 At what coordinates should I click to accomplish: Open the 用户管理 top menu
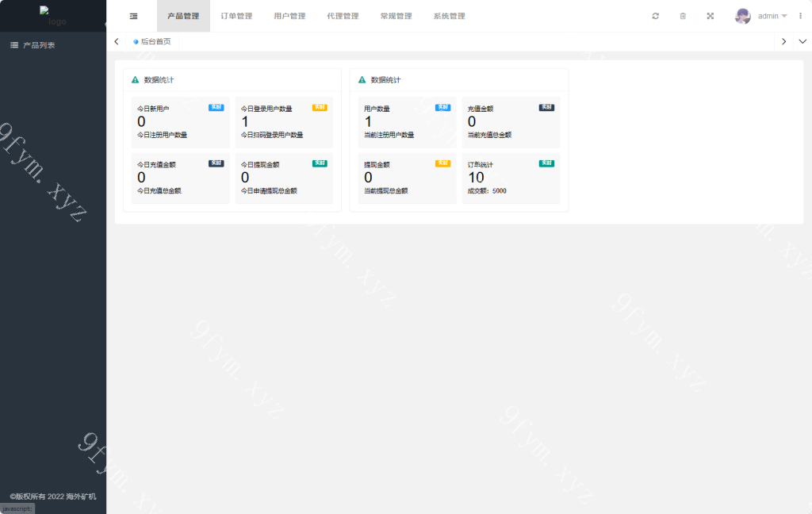[x=290, y=16]
